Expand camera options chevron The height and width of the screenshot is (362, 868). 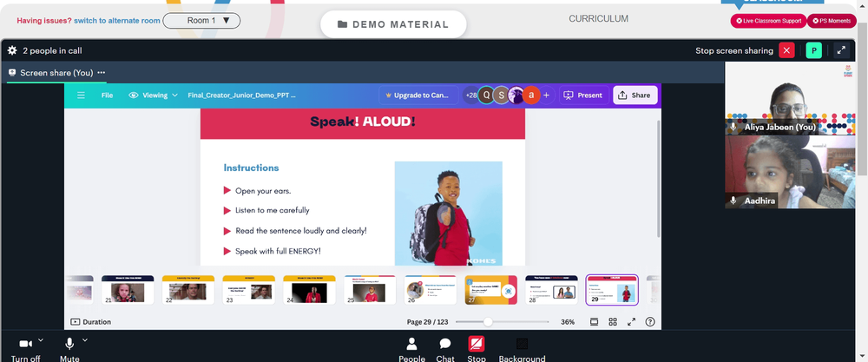point(41,339)
